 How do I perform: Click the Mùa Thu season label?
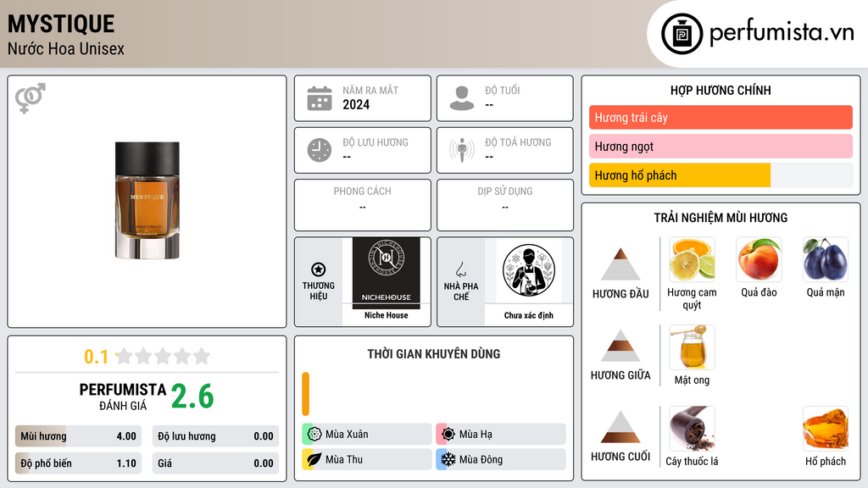tap(344, 459)
